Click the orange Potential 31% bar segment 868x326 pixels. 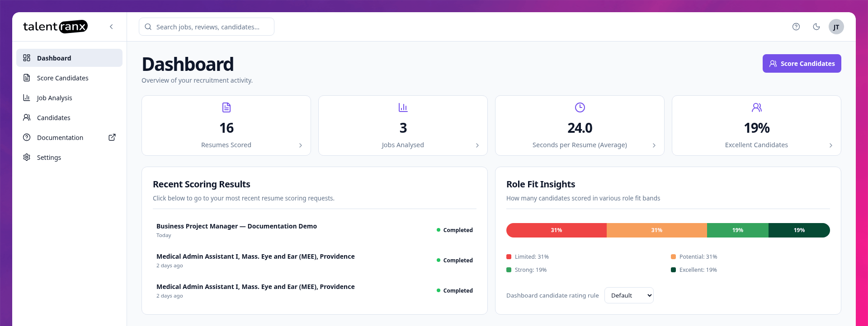(x=657, y=230)
